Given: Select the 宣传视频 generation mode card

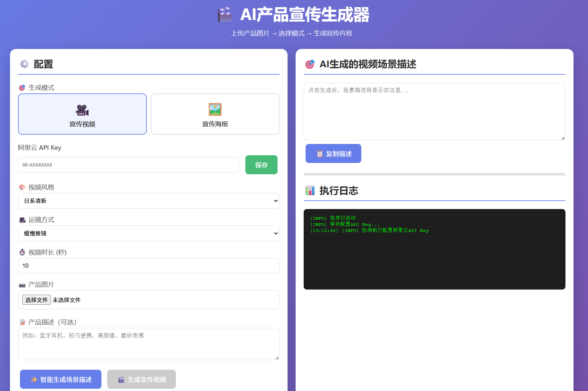Looking at the screenshot, I should [x=82, y=114].
